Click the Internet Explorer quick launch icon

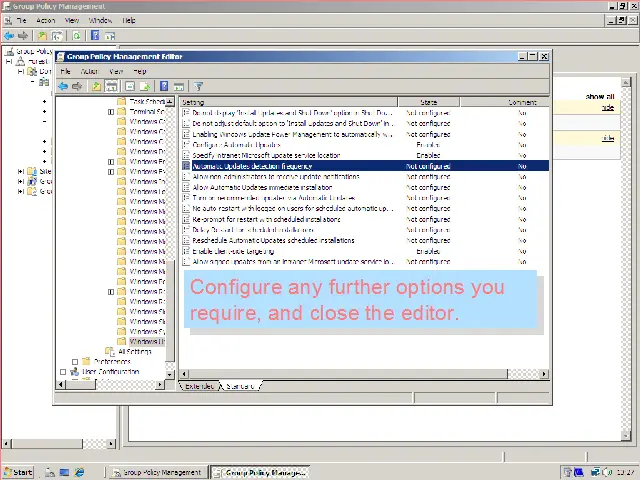pyautogui.click(x=79, y=472)
